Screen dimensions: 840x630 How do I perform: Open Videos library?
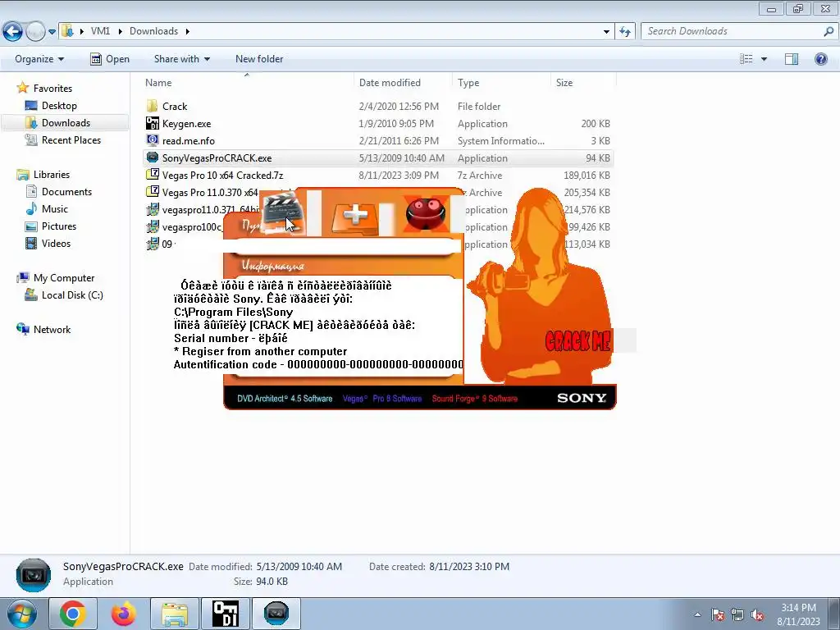(x=56, y=243)
